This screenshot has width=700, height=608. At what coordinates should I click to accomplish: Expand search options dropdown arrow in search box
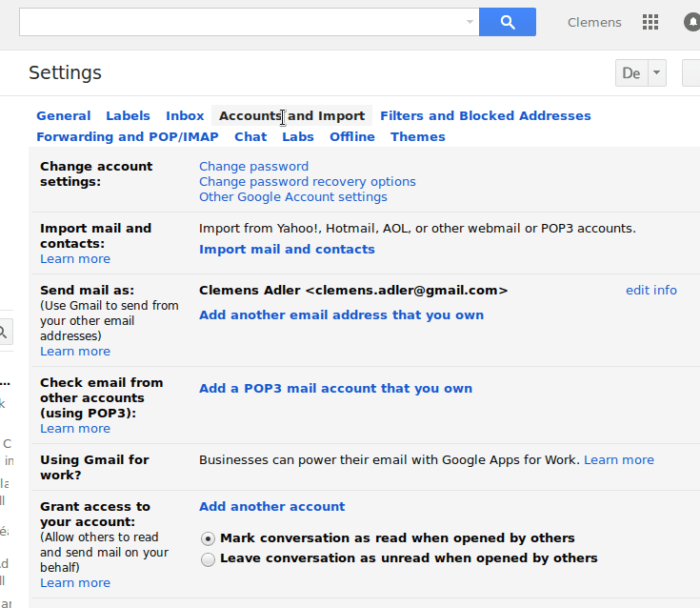(x=470, y=22)
